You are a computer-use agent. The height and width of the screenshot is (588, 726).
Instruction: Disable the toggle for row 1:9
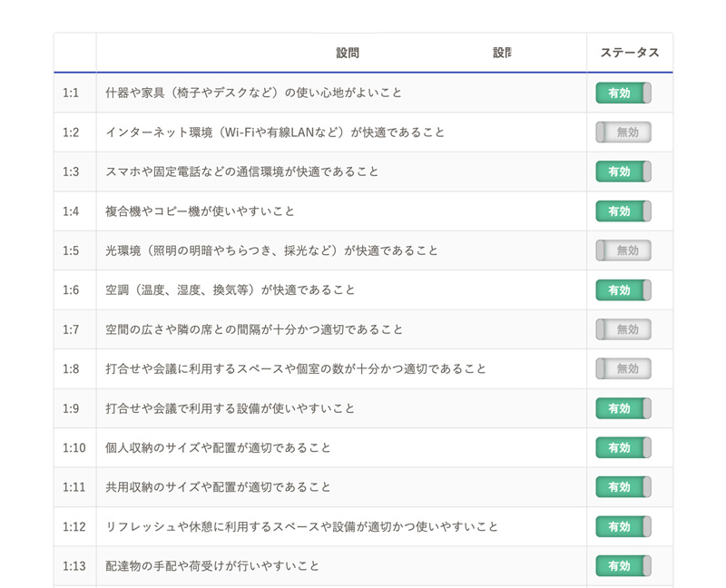(x=623, y=408)
